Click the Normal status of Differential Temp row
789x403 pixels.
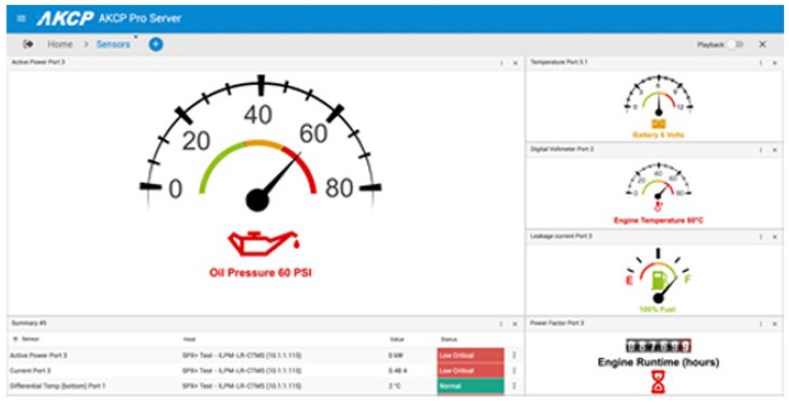[x=470, y=386]
